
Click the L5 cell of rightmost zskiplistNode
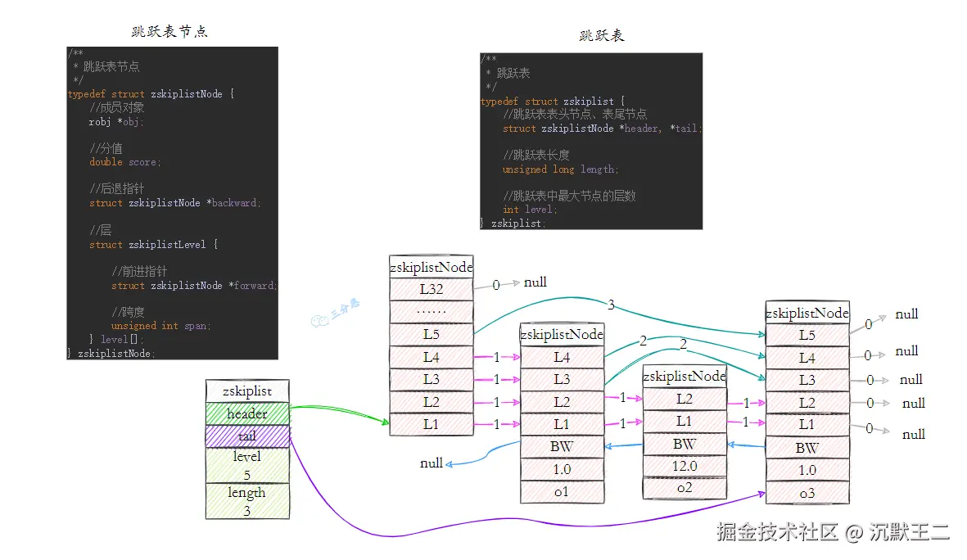tap(807, 334)
